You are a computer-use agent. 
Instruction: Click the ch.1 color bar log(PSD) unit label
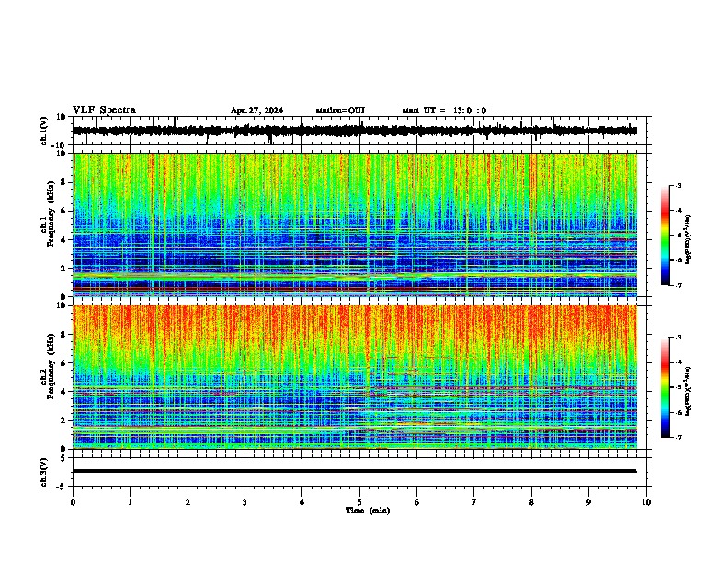(x=688, y=240)
